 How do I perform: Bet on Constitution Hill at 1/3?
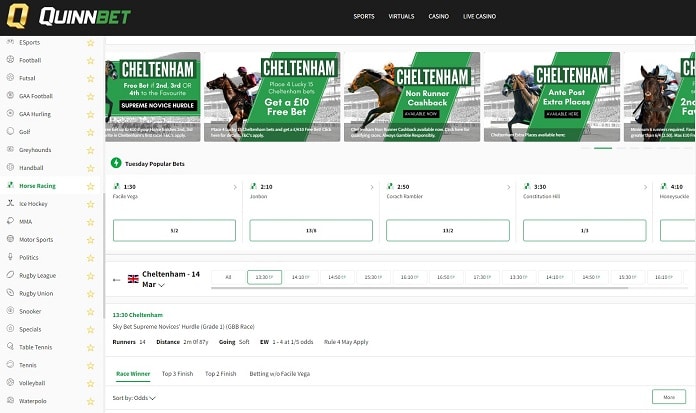click(x=585, y=230)
